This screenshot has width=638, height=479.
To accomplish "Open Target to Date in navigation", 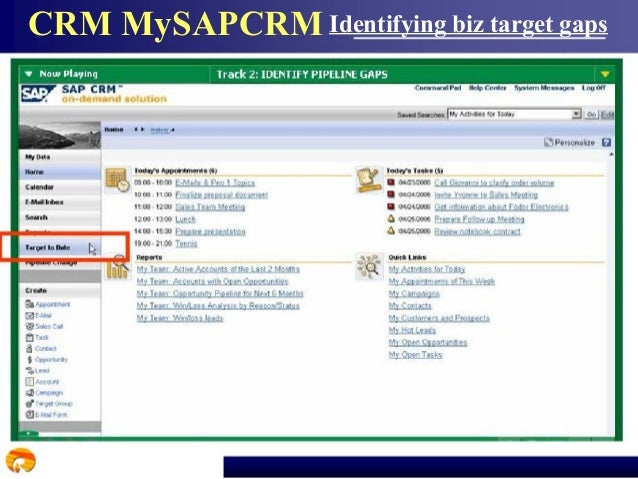I will (x=60, y=247).
